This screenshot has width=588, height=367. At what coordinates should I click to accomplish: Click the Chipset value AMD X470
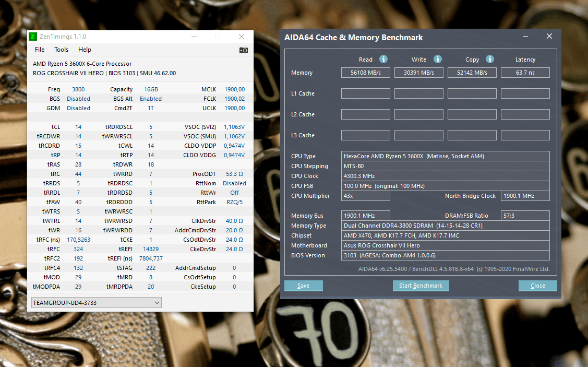pyautogui.click(x=446, y=235)
